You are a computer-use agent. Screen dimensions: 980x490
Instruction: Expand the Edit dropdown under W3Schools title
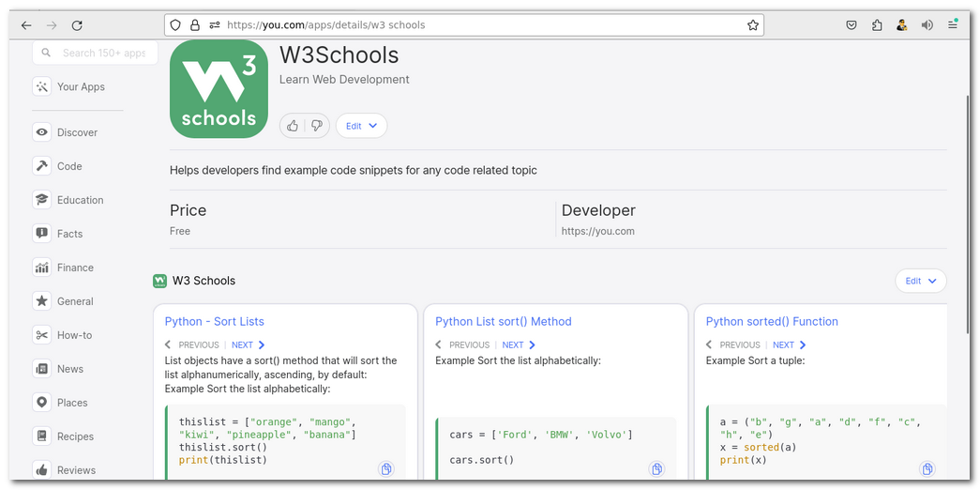361,126
